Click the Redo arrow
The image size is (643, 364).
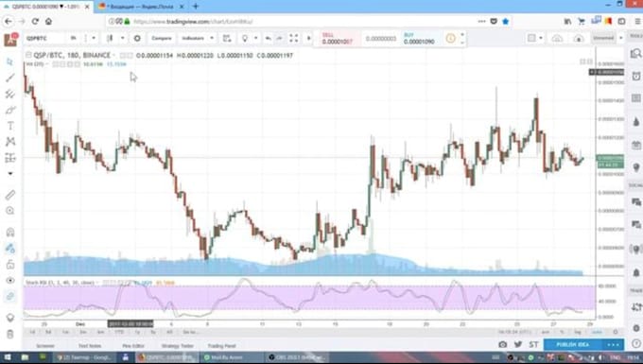pyautogui.click(x=280, y=38)
